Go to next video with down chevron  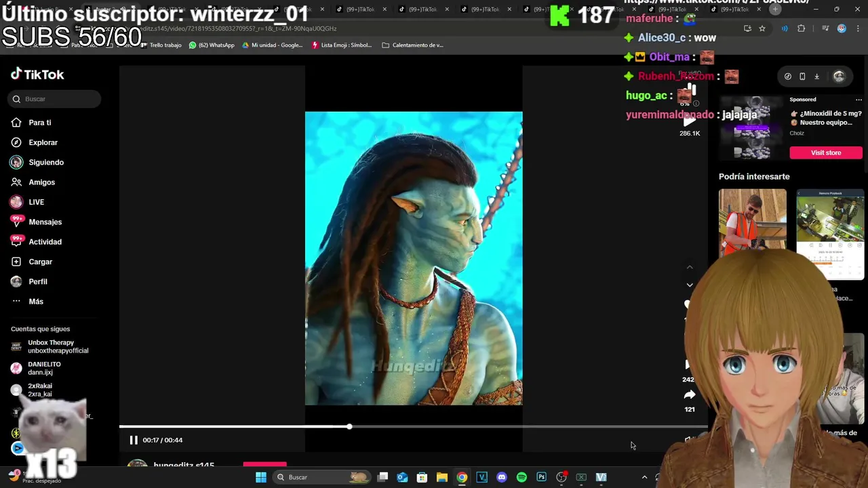(x=690, y=285)
